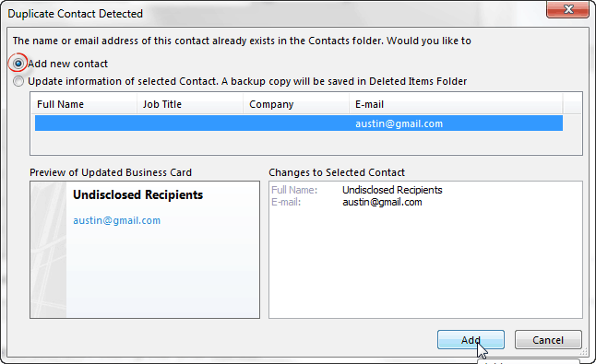The image size is (596, 364).
Task: Click the Full Name value in changes list
Action: (392, 190)
